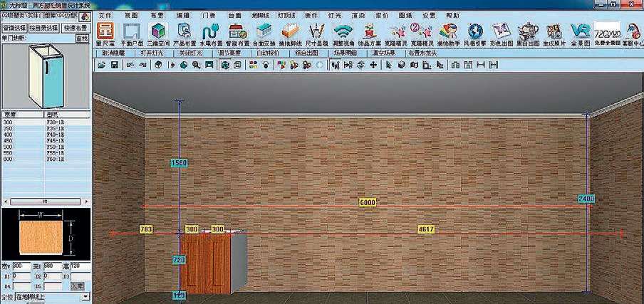644x304 pixels.
Task: Click the 型号 column header
Action: click(66, 114)
